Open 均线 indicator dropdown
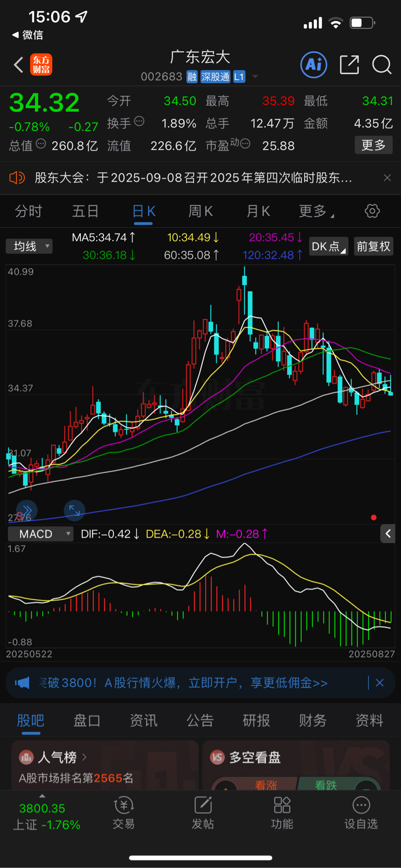 pos(29,246)
